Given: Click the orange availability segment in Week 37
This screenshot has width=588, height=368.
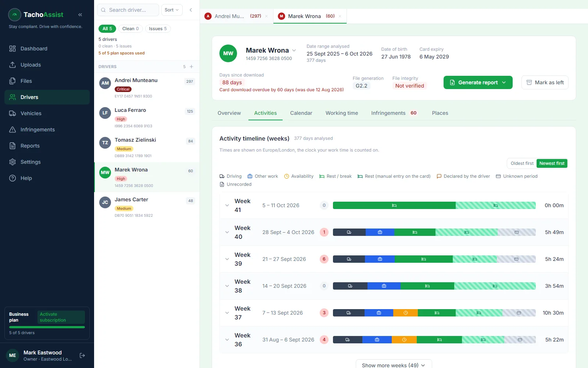Looking at the screenshot, I should pyautogui.click(x=405, y=313).
